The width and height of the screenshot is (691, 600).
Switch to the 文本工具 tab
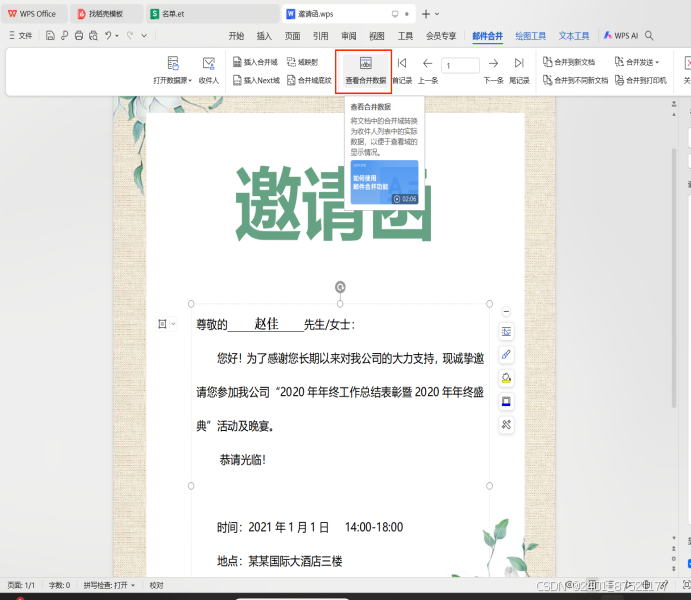574,36
